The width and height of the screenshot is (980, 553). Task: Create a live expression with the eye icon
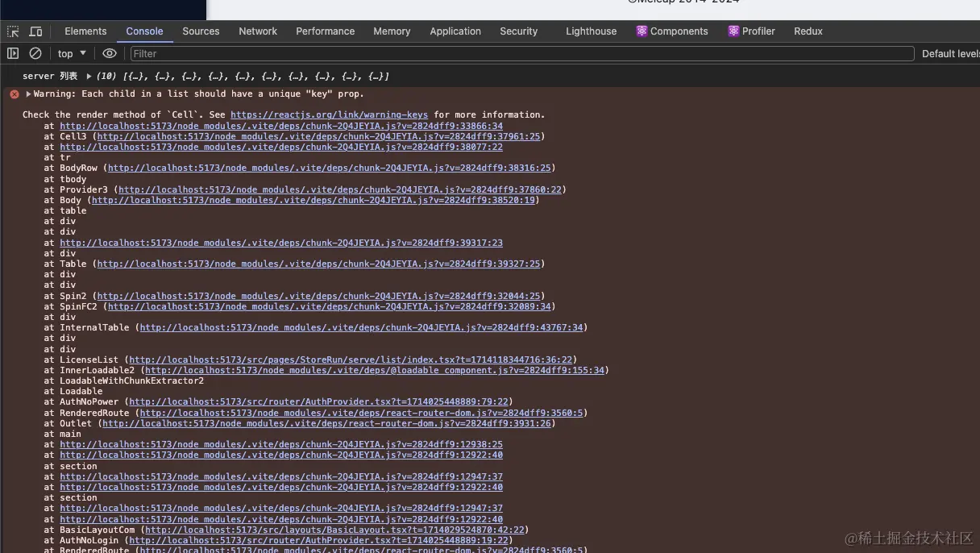pyautogui.click(x=110, y=53)
